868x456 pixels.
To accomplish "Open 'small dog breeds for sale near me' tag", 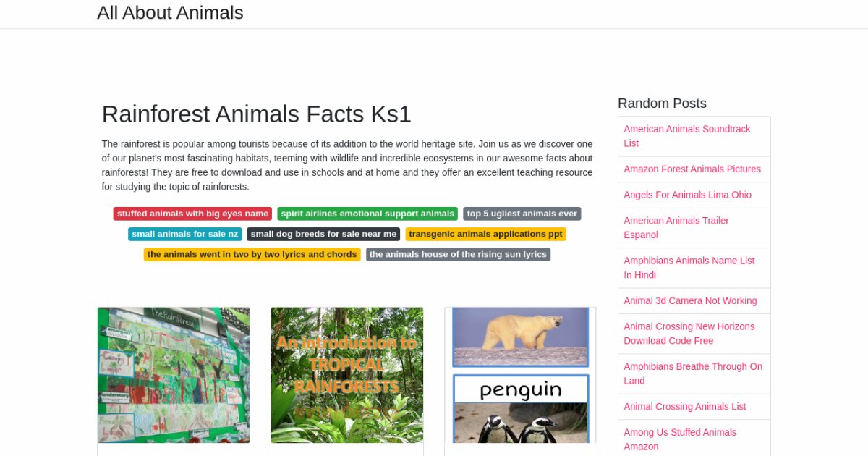I will tap(323, 234).
